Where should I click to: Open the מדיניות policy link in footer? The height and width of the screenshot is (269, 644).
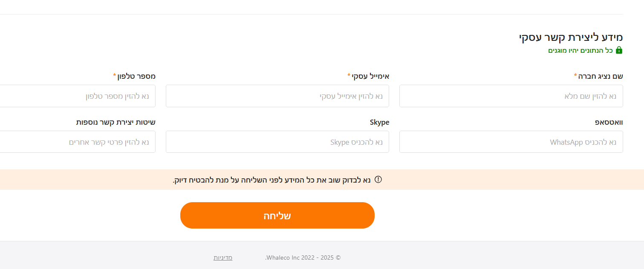point(223,258)
